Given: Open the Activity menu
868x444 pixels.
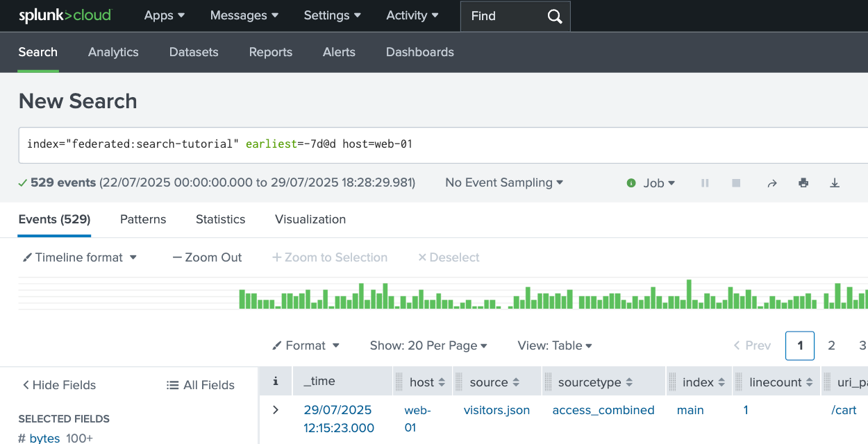Looking at the screenshot, I should click(x=412, y=15).
